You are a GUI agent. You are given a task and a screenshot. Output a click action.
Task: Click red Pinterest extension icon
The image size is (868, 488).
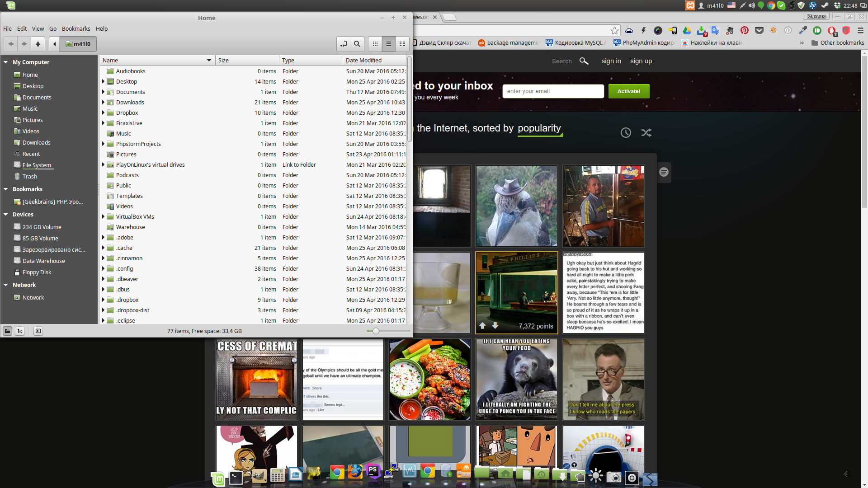click(x=745, y=31)
